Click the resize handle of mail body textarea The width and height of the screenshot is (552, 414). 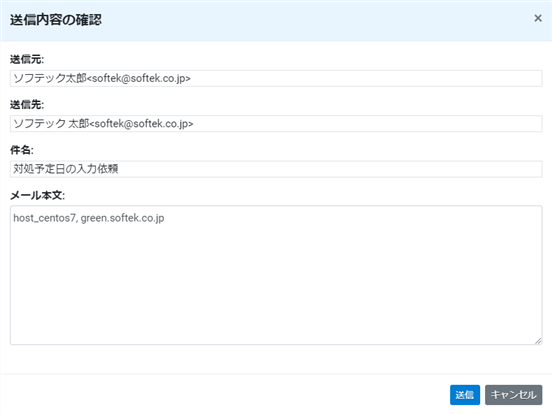538,341
